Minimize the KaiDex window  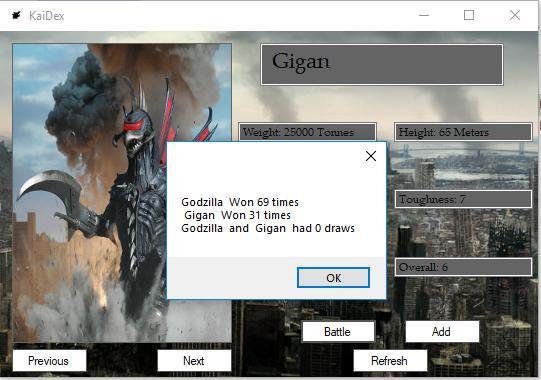coord(424,15)
